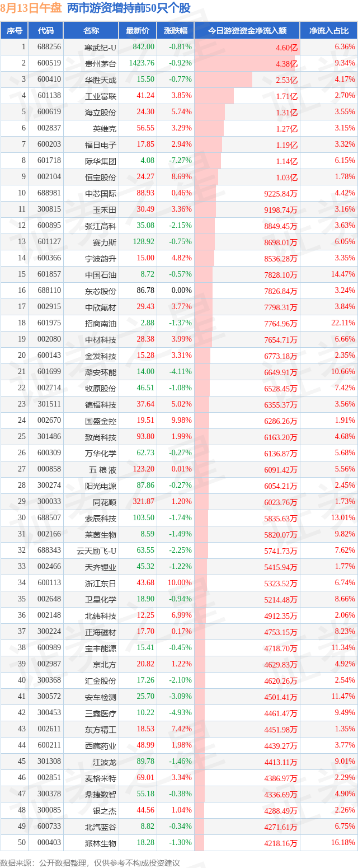Click the price 321.87 for 同花顺
358x868 pixels.
click(x=143, y=502)
